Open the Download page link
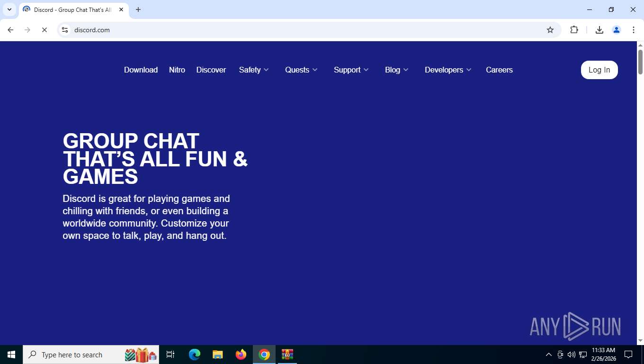The height and width of the screenshot is (364, 644). pos(141,70)
